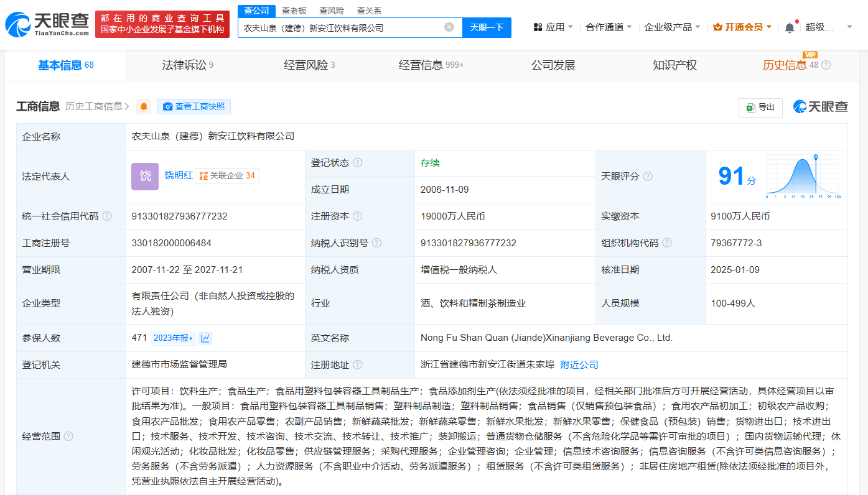Click help icon next to 注册地址

click(x=358, y=365)
